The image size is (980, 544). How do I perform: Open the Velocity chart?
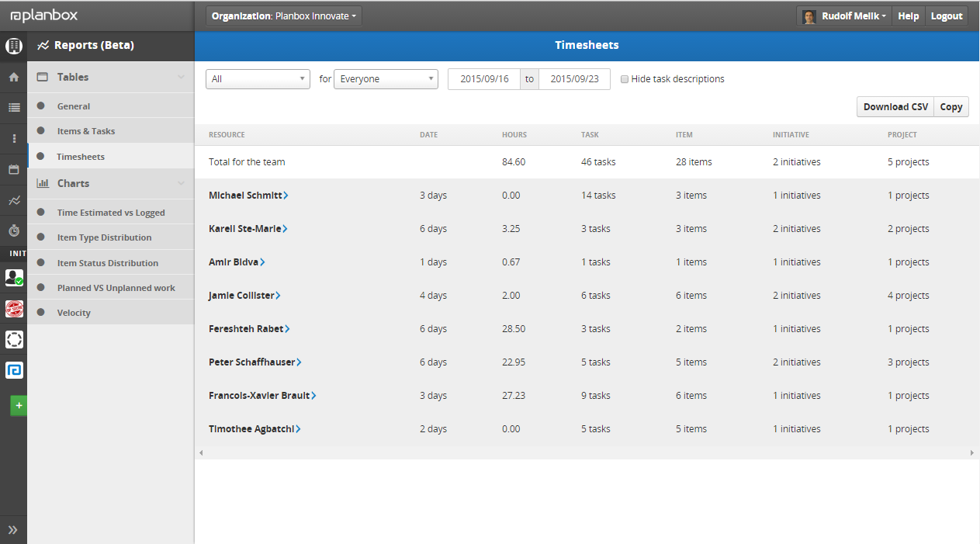[111, 313]
